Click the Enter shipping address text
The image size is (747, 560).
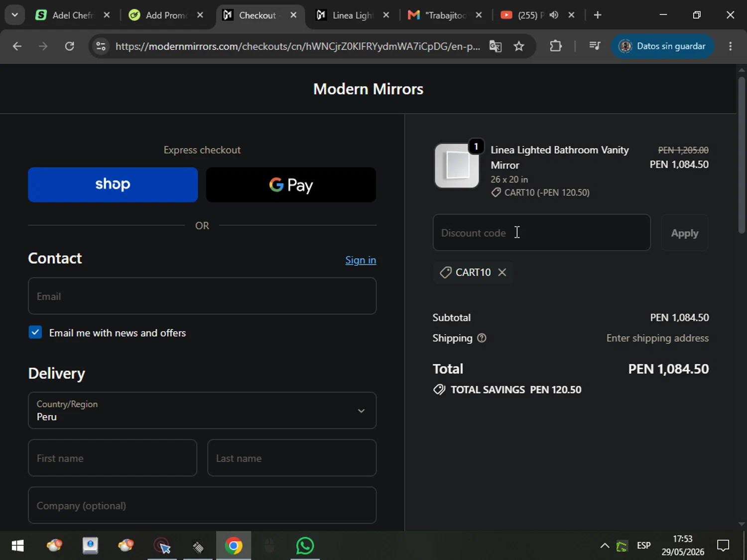click(x=657, y=338)
